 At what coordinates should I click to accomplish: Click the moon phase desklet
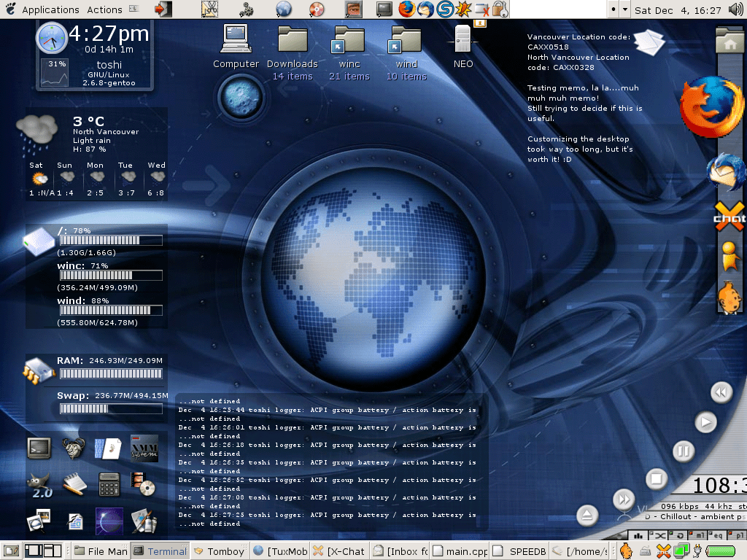coord(241,97)
